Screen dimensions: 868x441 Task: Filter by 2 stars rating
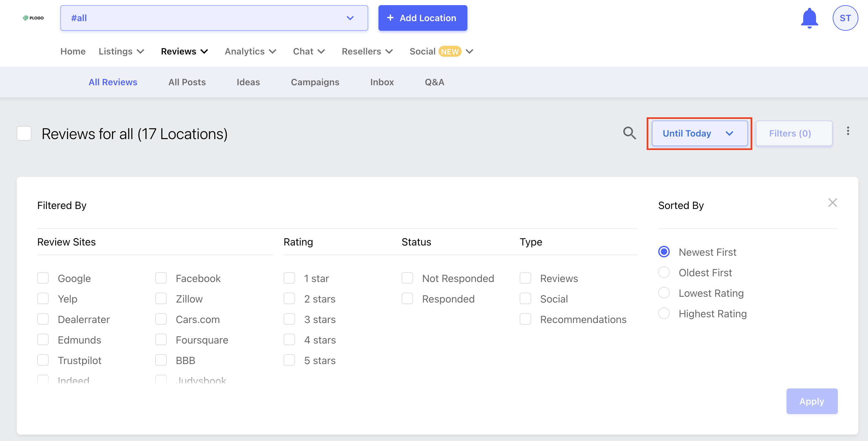(x=289, y=299)
